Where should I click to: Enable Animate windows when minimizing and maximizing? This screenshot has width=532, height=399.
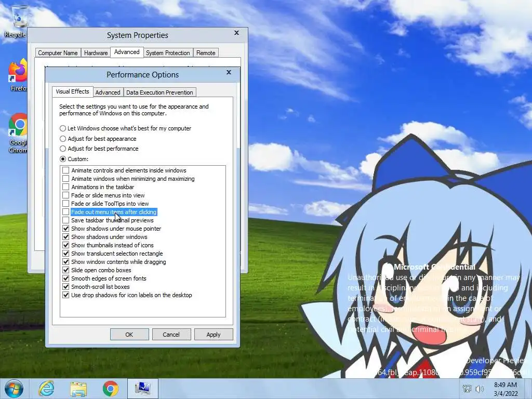[66, 179]
